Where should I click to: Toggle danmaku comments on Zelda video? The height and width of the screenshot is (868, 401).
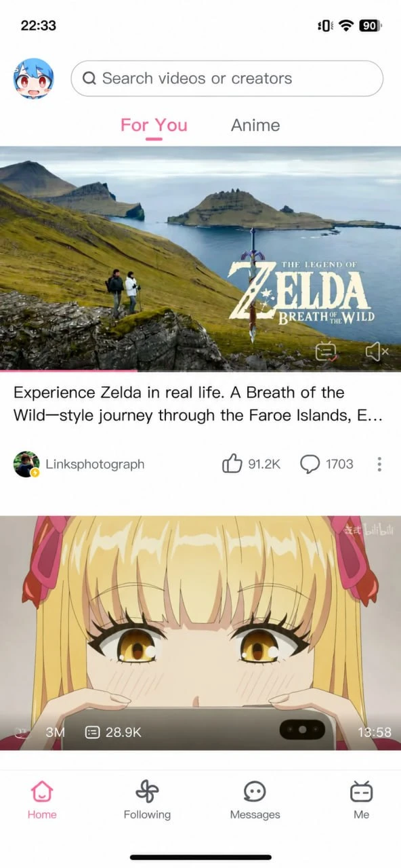(326, 351)
